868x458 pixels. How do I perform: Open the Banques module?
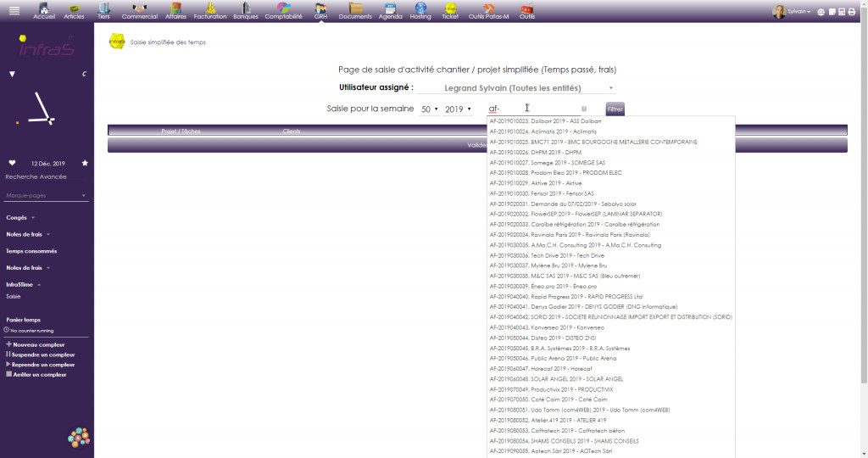[x=246, y=11]
